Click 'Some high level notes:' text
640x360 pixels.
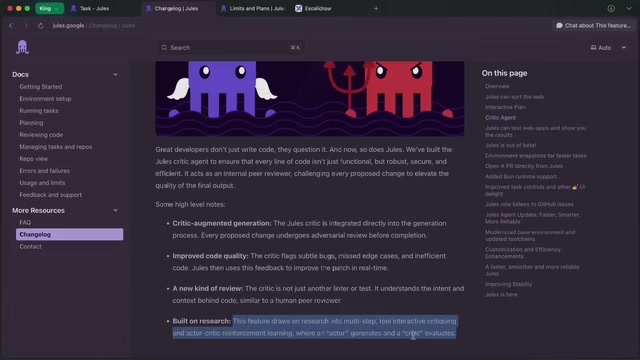pyautogui.click(x=190, y=204)
